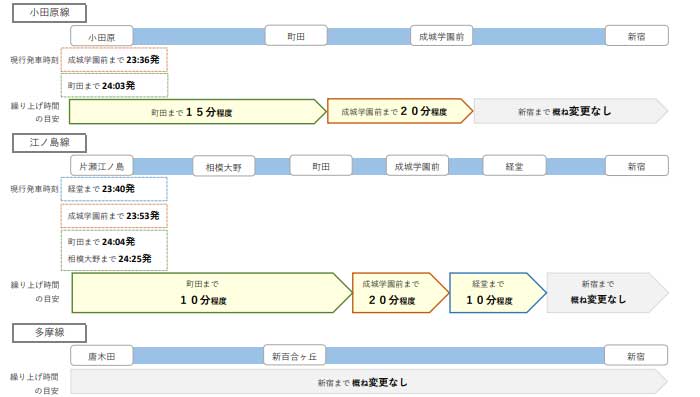
Task: Click the 成城学園前まで 23:36発 departure box
Action: [x=114, y=60]
